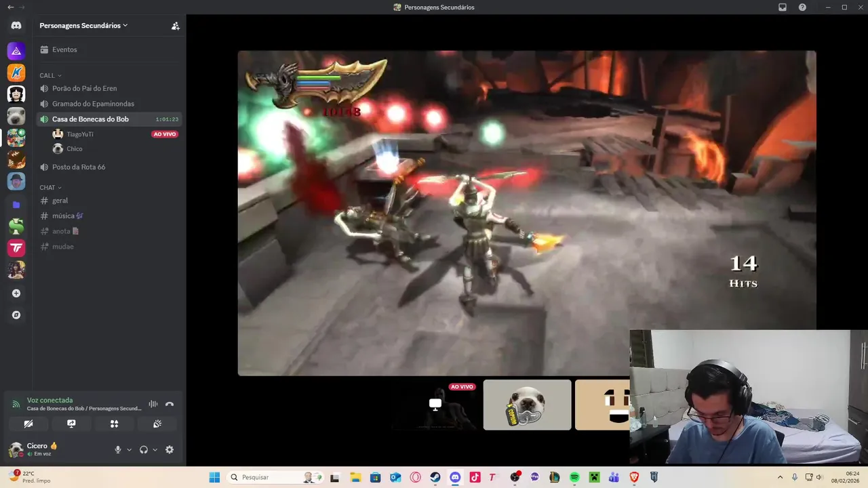Open Personagens Secundários server menu
868x488 pixels.
coord(83,26)
